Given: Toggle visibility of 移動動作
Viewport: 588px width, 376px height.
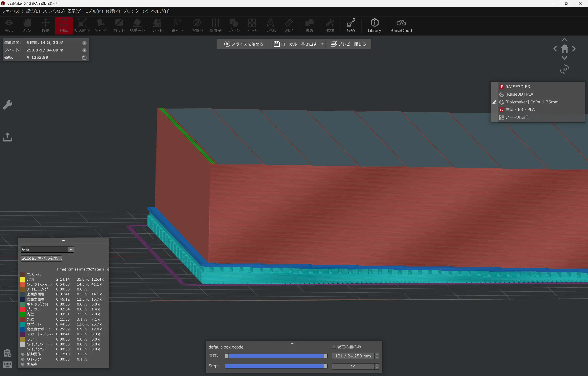Looking at the screenshot, I should (23, 354).
